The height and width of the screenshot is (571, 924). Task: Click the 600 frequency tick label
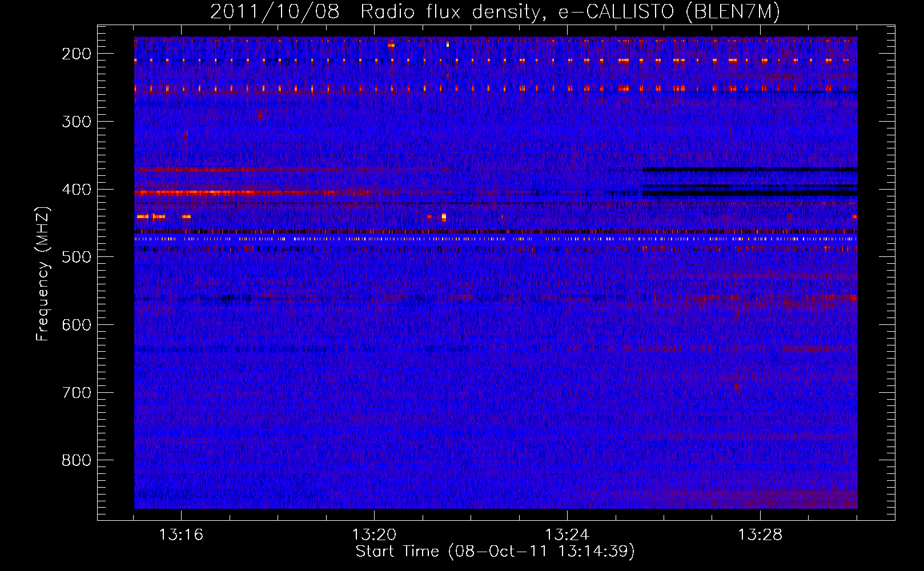coord(77,325)
